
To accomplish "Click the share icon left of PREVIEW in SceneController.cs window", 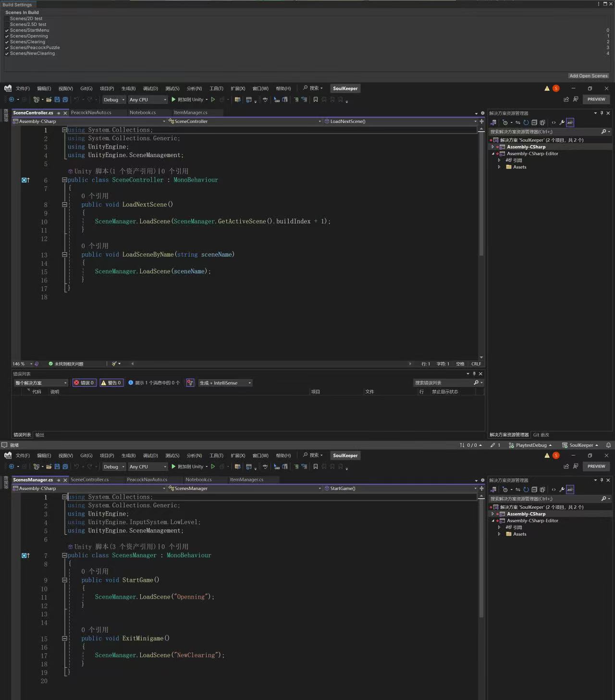I will tap(566, 99).
